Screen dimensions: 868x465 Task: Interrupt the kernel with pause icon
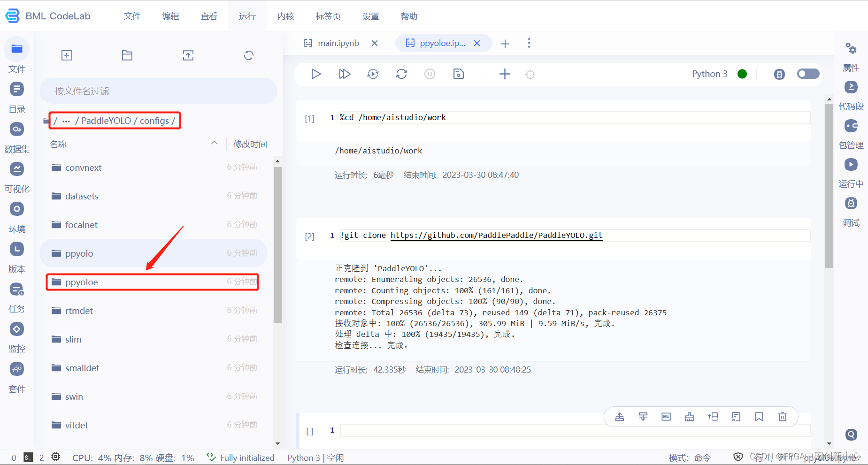430,74
